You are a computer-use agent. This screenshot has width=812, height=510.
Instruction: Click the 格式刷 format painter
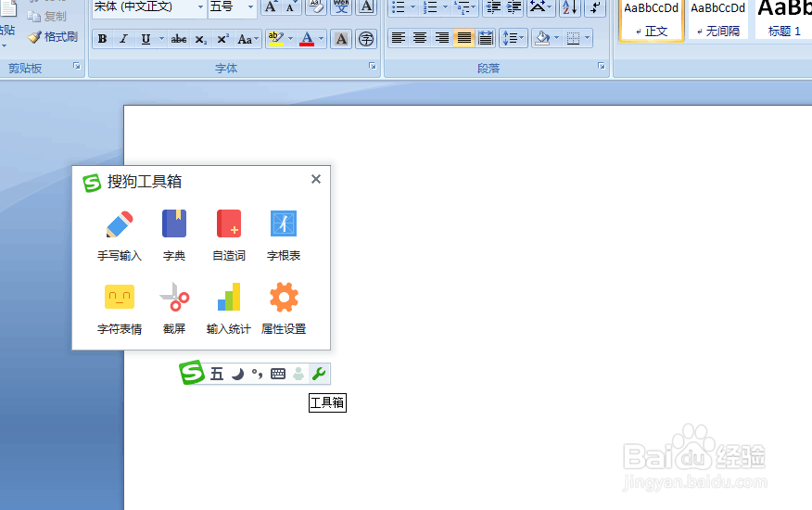(x=53, y=37)
